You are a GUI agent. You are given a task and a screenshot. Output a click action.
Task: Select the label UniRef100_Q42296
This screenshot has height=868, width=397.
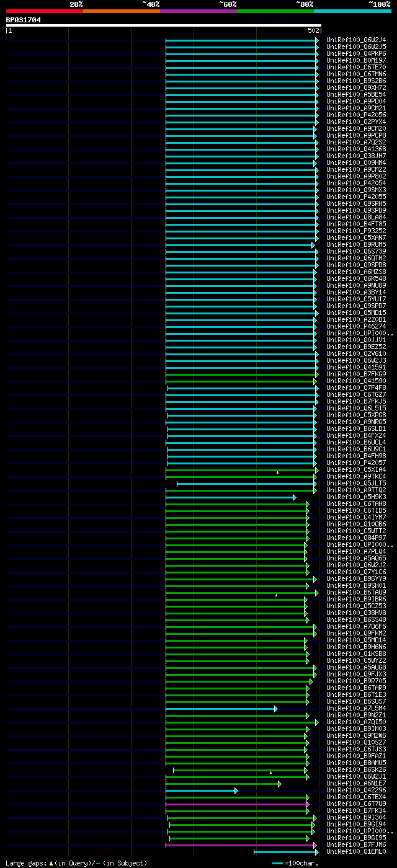(356, 790)
